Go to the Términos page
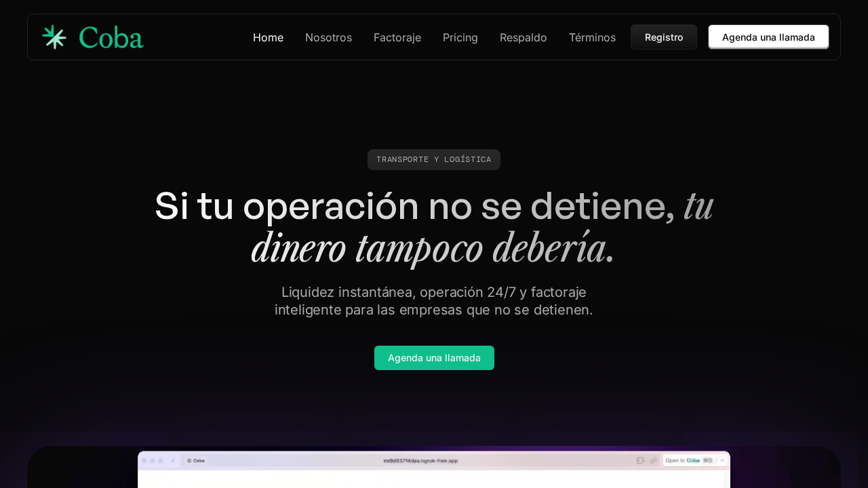This screenshot has width=868, height=488. (x=592, y=37)
